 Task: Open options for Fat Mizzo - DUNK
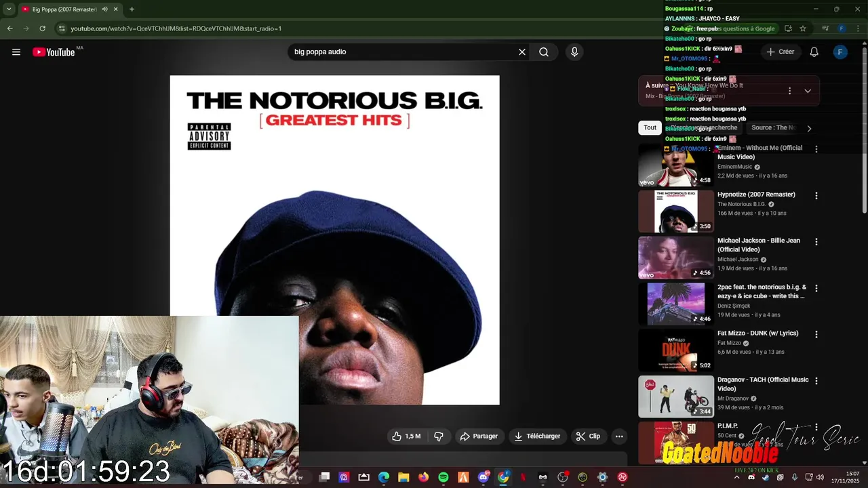[816, 335]
